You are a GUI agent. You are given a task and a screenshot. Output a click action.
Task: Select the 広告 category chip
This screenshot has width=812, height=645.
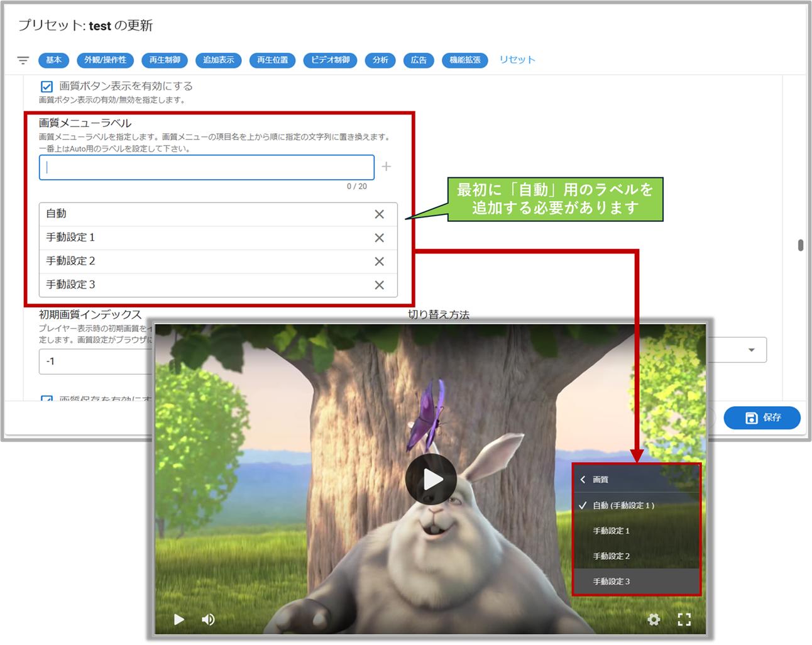pos(419,60)
